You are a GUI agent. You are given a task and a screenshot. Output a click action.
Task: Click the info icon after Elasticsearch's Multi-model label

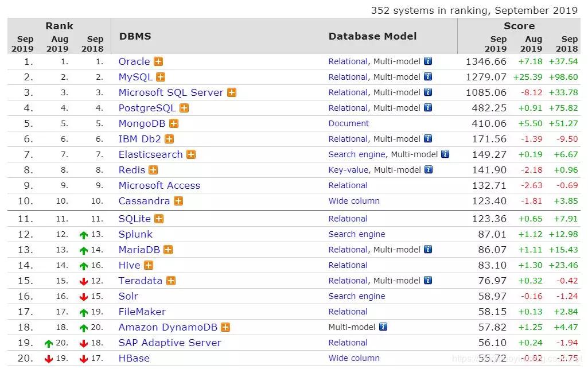point(445,154)
